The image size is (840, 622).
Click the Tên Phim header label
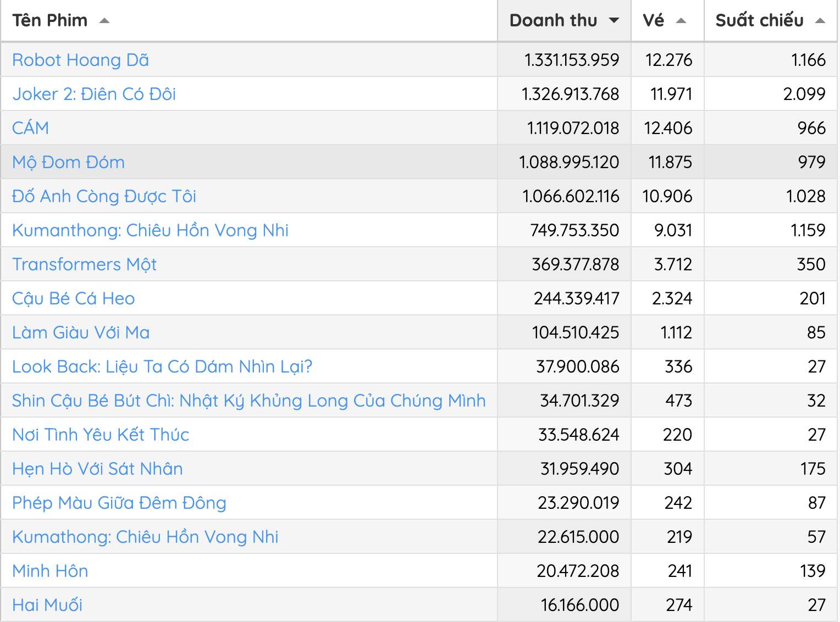(50, 20)
